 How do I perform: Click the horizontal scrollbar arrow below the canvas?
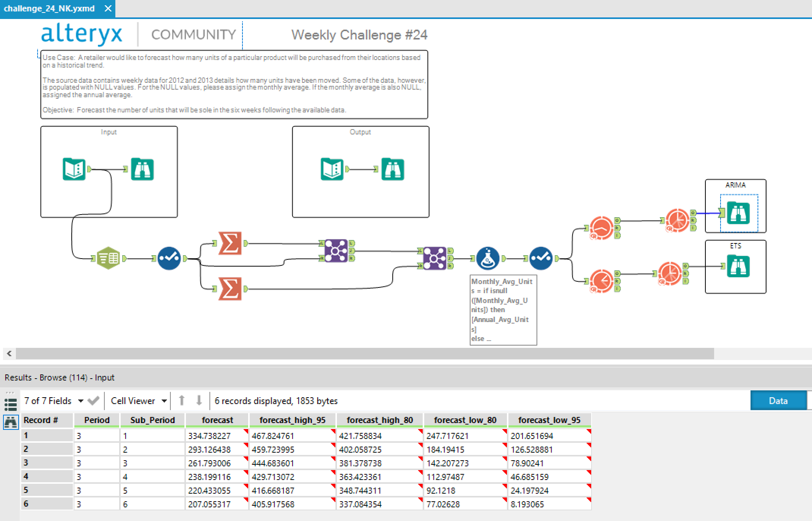pyautogui.click(x=8, y=354)
